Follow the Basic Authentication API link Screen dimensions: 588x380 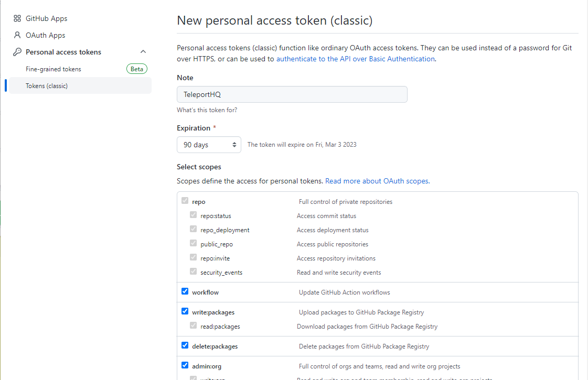click(356, 59)
